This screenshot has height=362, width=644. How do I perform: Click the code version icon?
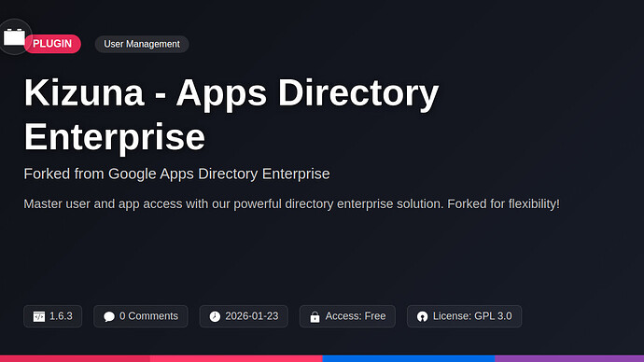(39, 316)
